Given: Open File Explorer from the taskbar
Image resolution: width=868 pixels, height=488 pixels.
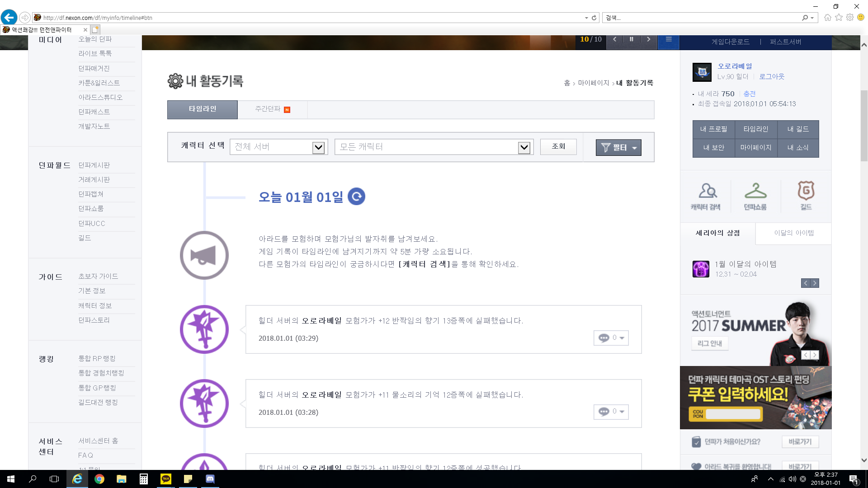Looking at the screenshot, I should point(121,479).
